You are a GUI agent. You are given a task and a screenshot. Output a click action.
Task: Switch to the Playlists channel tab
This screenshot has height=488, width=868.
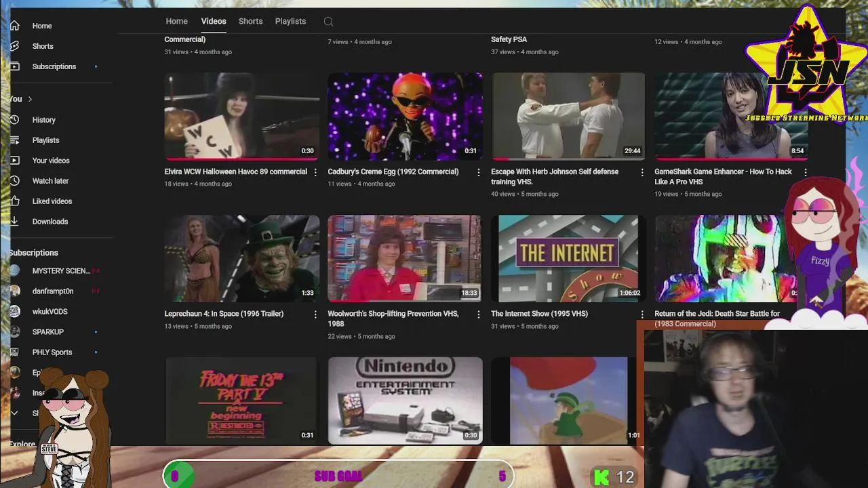[x=290, y=21]
